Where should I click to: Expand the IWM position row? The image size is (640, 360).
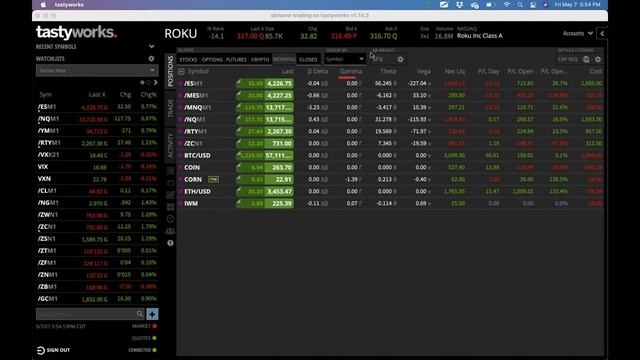click(x=181, y=203)
